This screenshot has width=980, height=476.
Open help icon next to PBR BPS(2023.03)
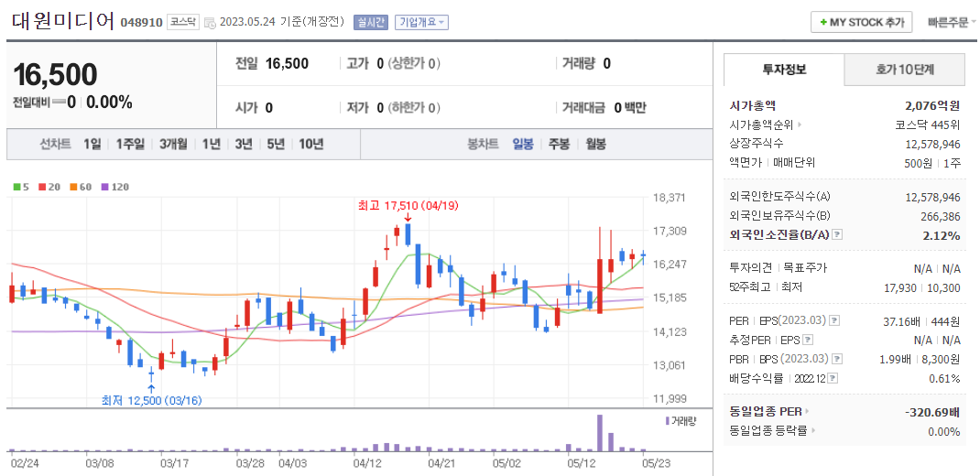837,359
